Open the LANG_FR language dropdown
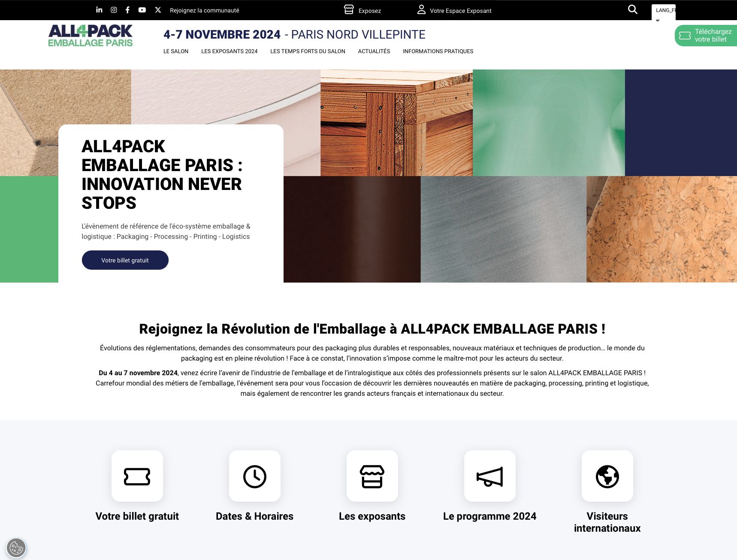 coord(663,13)
